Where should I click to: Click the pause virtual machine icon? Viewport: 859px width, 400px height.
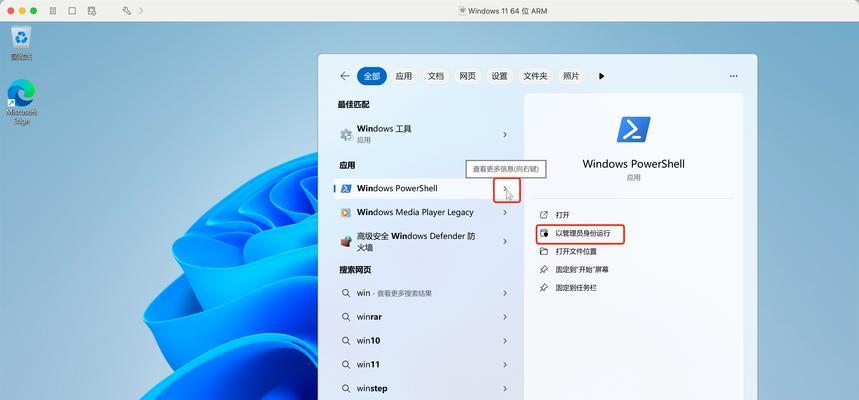click(53, 11)
